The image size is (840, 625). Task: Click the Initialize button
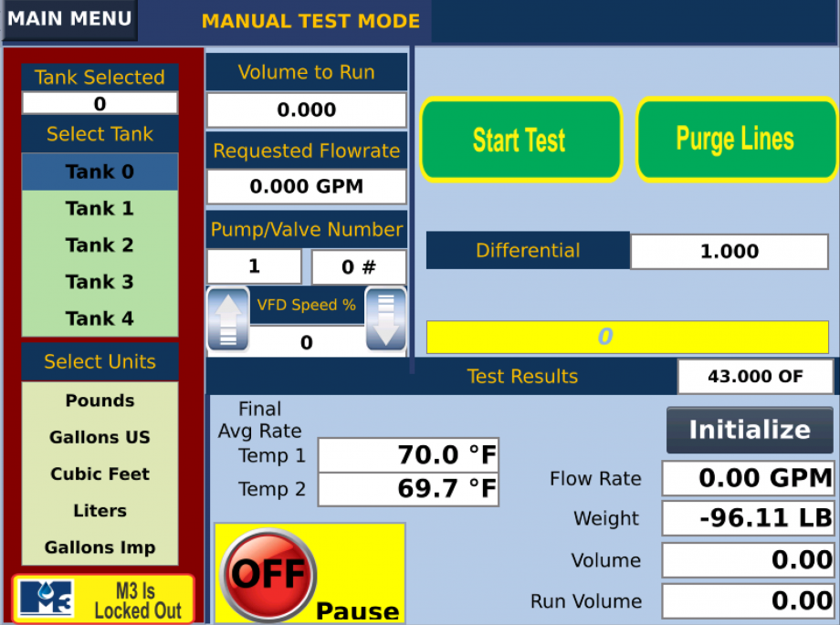click(x=749, y=430)
